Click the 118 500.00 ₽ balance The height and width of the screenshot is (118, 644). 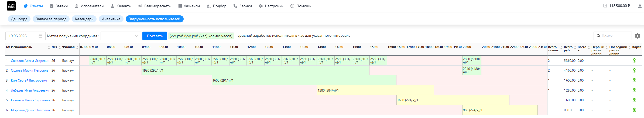coord(619,6)
